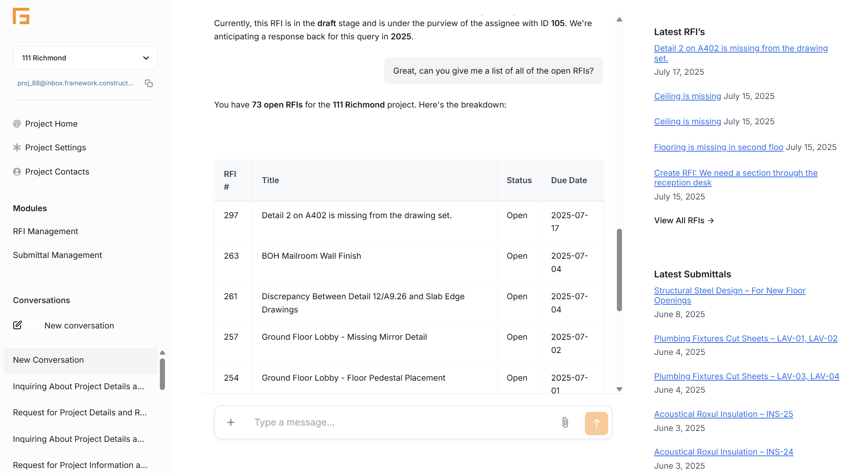Focus the Type a message input field
The image size is (868, 473).
(402, 422)
